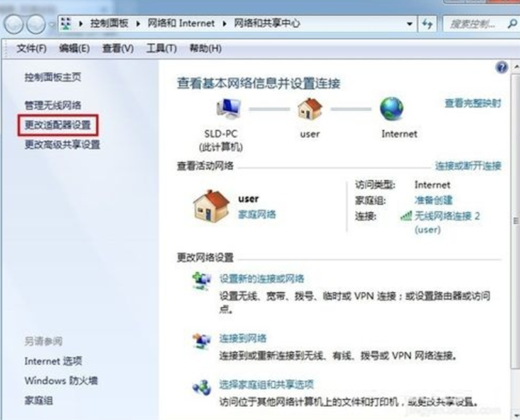Expand the arrow after 控制面板 breadcrumb
Image resolution: width=520 pixels, height=420 pixels.
138,23
